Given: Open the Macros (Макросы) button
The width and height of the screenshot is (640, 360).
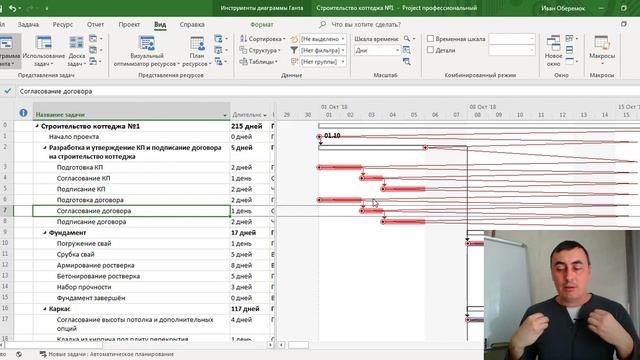Looking at the screenshot, I should click(x=602, y=51).
